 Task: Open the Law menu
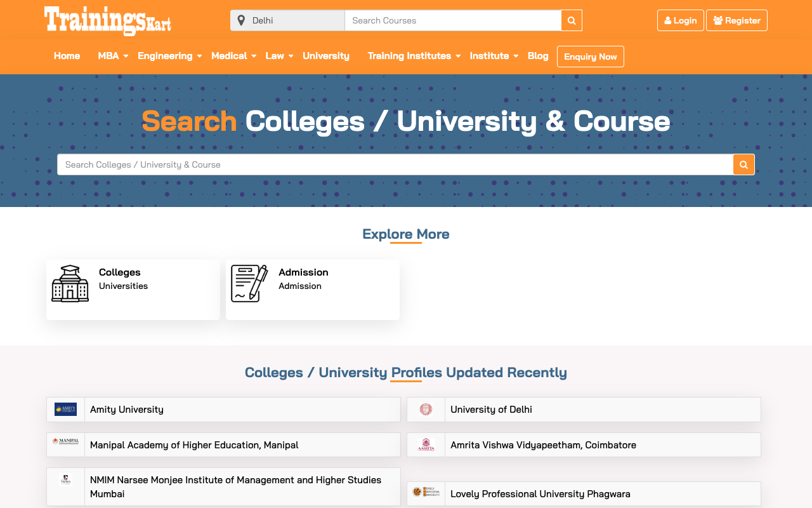(x=275, y=56)
